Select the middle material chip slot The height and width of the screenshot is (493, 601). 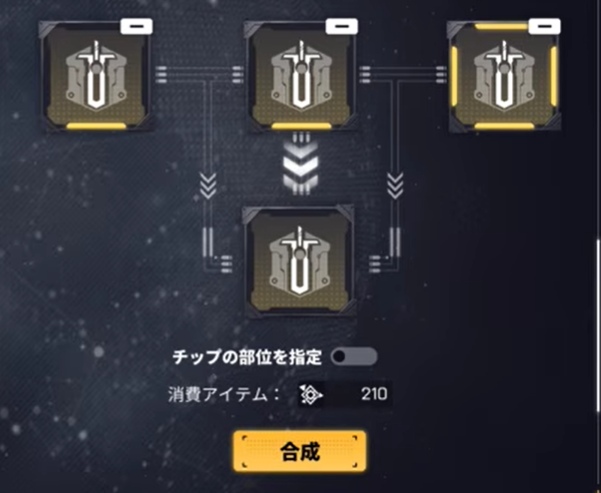[x=301, y=77]
